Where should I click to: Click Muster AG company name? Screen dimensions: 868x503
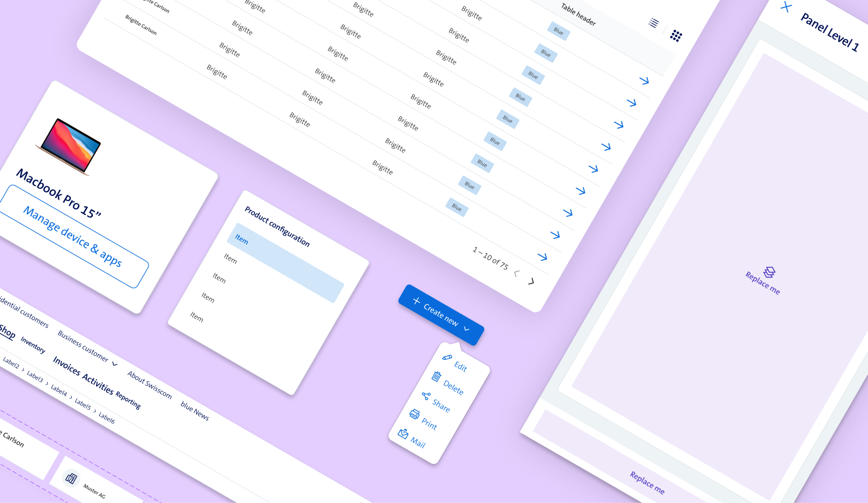(x=94, y=491)
